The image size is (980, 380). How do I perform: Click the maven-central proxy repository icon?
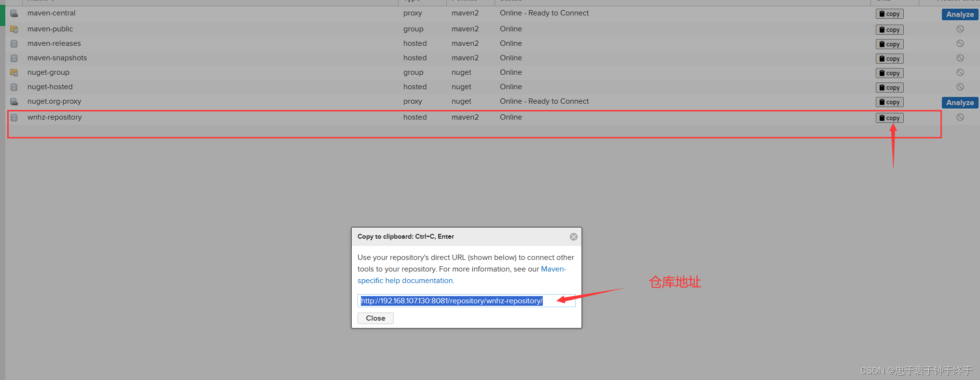pyautogui.click(x=14, y=14)
